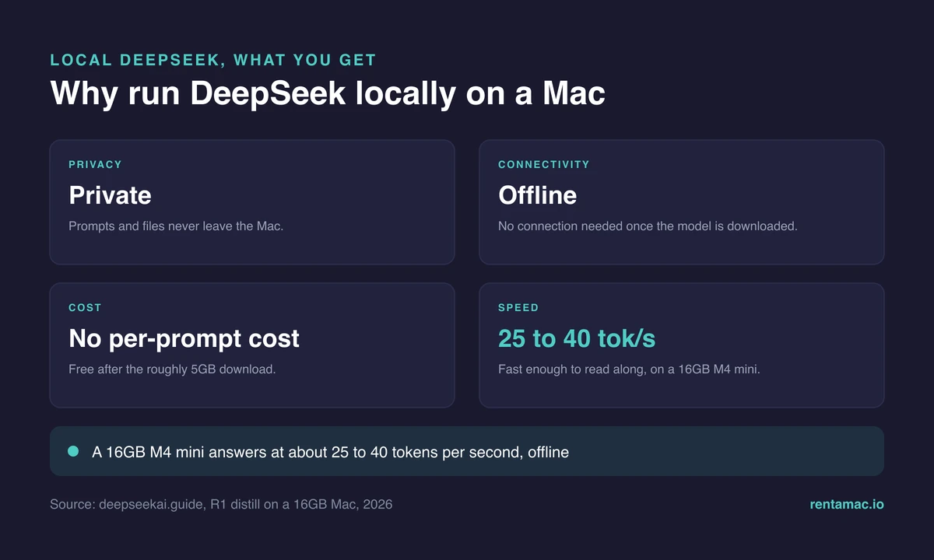Click 'Free after the roughly 5GB download.'
934x560 pixels.
(172, 369)
